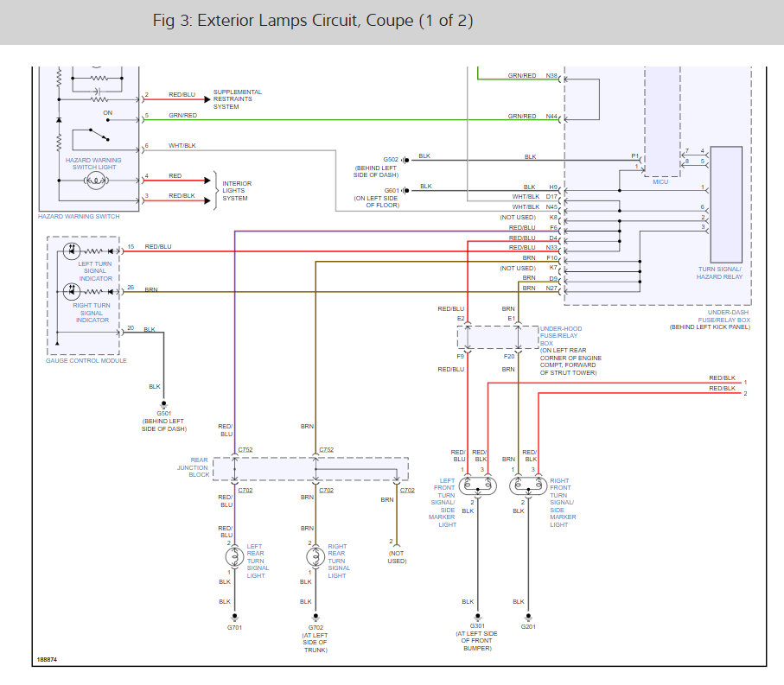
Task: Click the G501 ground point symbol
Action: tap(163, 405)
